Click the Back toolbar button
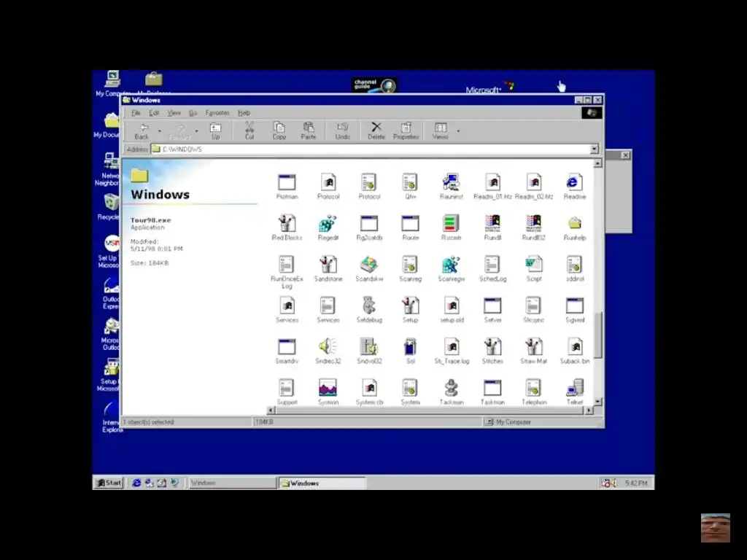 [x=142, y=131]
